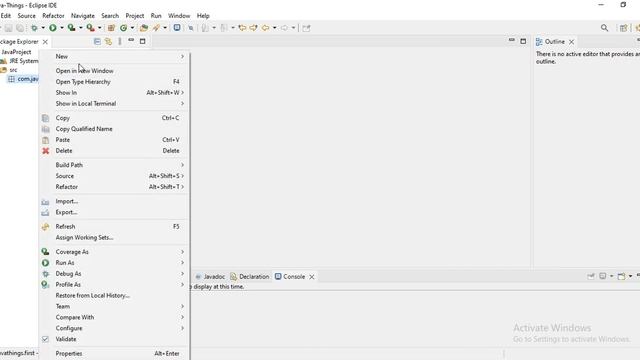The width and height of the screenshot is (640, 360).
Task: Click Import... in the context menu
Action: [x=114, y=201]
